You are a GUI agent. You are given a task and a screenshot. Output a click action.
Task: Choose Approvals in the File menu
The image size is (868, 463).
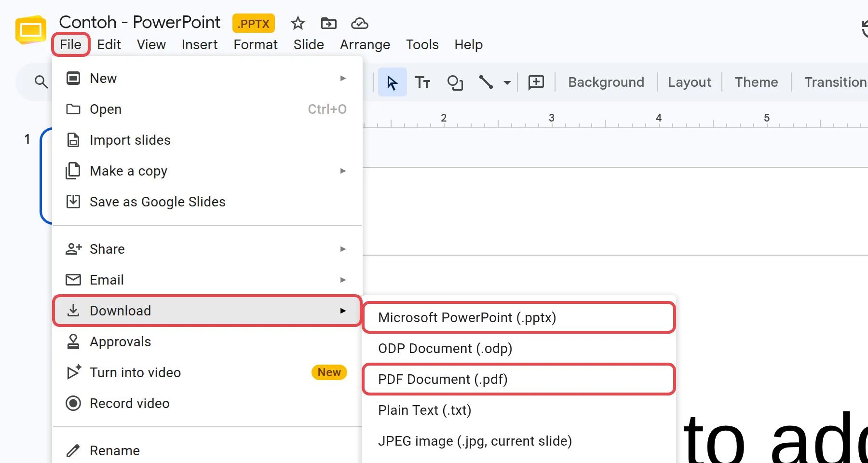coord(207,341)
